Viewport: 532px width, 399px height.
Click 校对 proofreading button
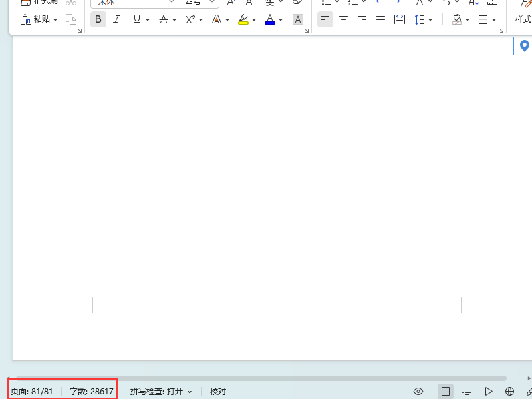pos(218,392)
